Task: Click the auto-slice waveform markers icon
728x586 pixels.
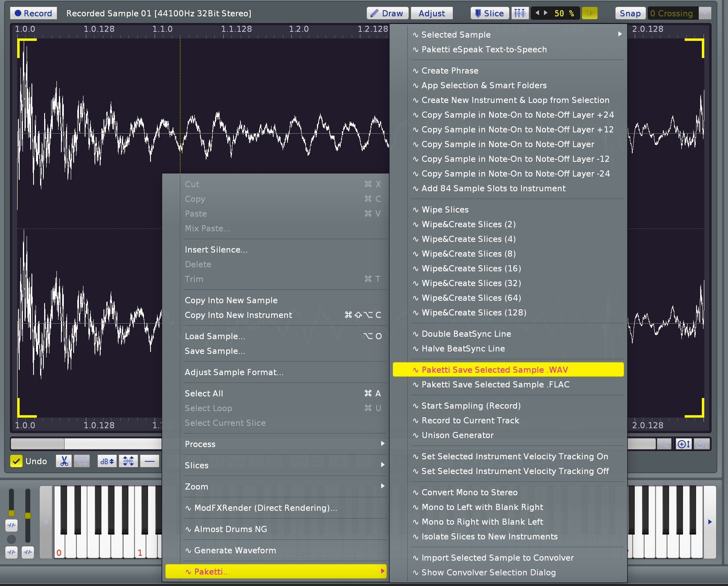Action: tap(520, 13)
